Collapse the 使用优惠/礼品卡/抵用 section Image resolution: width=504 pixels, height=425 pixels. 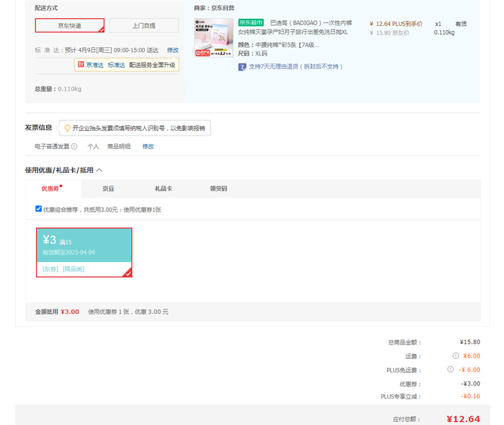(x=100, y=170)
